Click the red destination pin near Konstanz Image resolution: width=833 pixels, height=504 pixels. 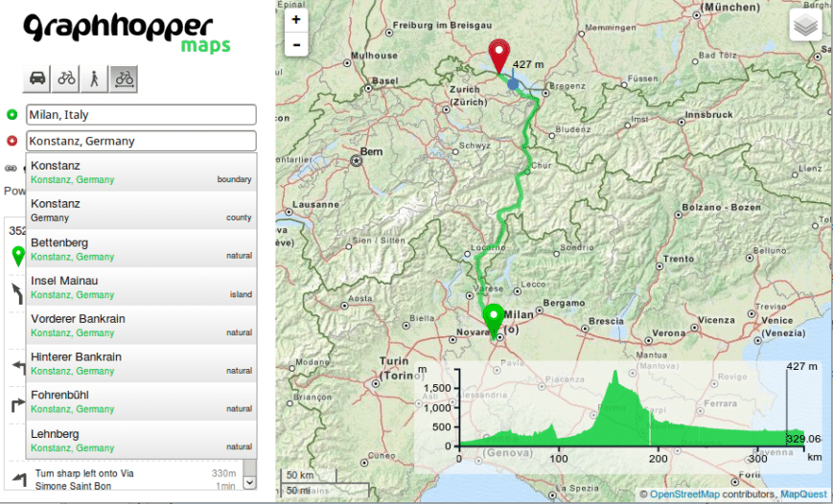pyautogui.click(x=498, y=56)
